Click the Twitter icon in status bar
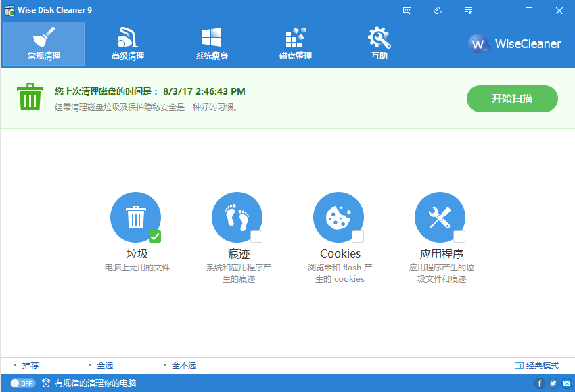 tap(553, 383)
